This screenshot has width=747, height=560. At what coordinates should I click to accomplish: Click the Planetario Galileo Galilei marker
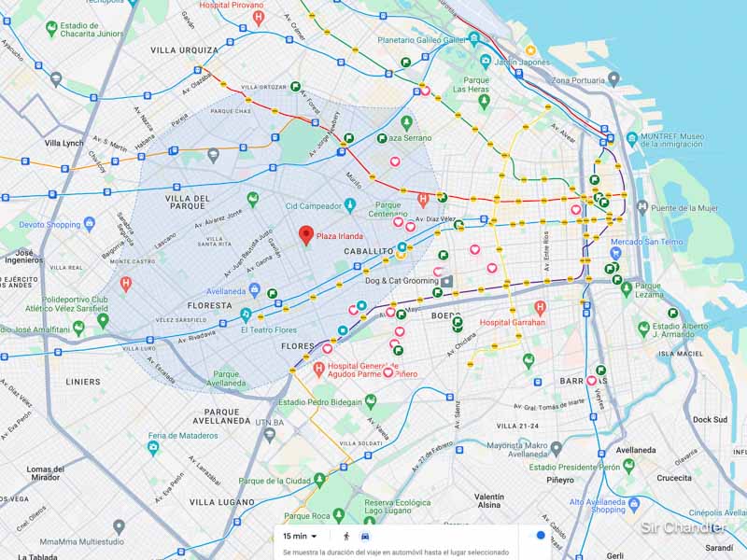474,39
